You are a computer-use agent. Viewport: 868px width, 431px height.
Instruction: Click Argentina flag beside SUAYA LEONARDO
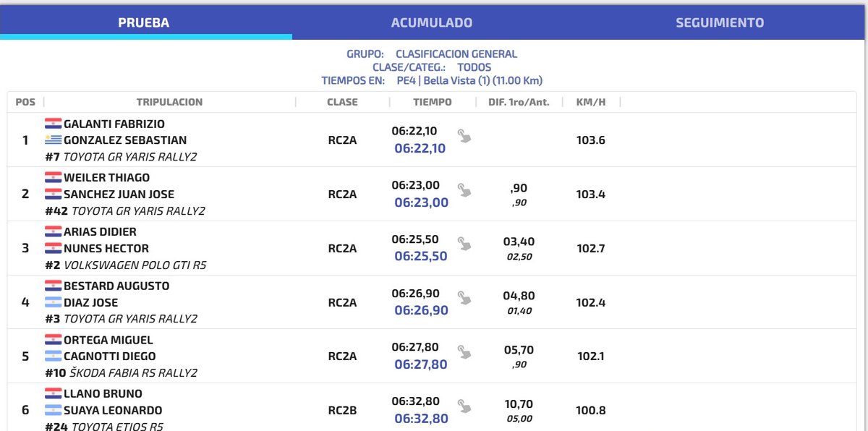click(x=53, y=410)
